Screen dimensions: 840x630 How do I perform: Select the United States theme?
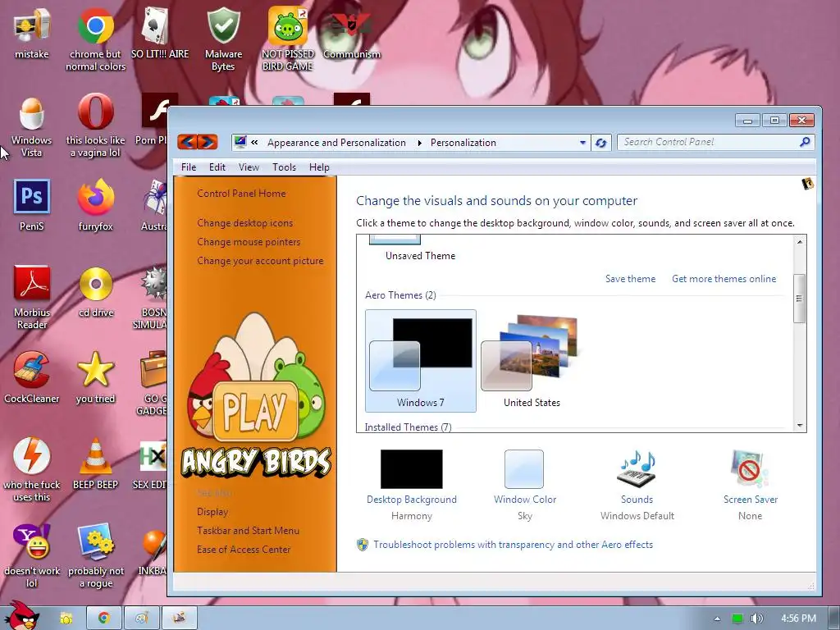(532, 361)
